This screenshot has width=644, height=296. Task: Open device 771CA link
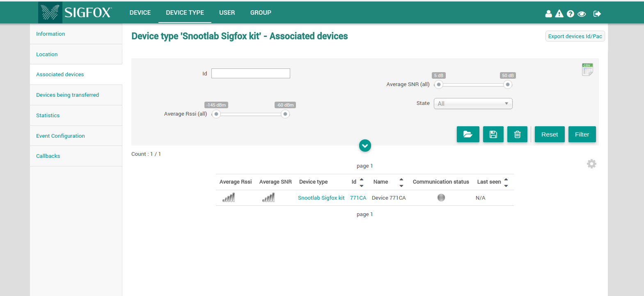tap(358, 198)
